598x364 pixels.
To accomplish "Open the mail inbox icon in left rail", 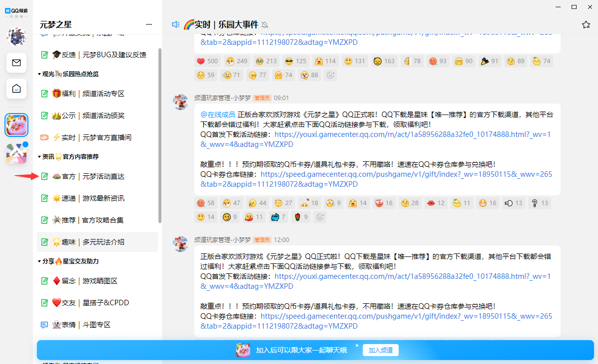I will tap(16, 63).
